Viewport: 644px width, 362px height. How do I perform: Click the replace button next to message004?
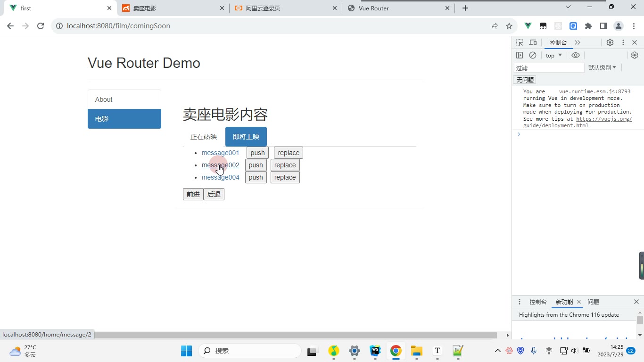coord(285,177)
